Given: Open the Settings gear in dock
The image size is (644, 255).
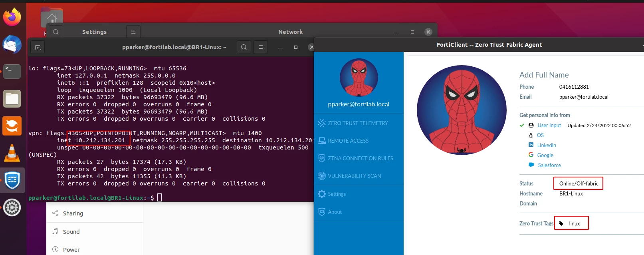Looking at the screenshot, I should 12,207.
